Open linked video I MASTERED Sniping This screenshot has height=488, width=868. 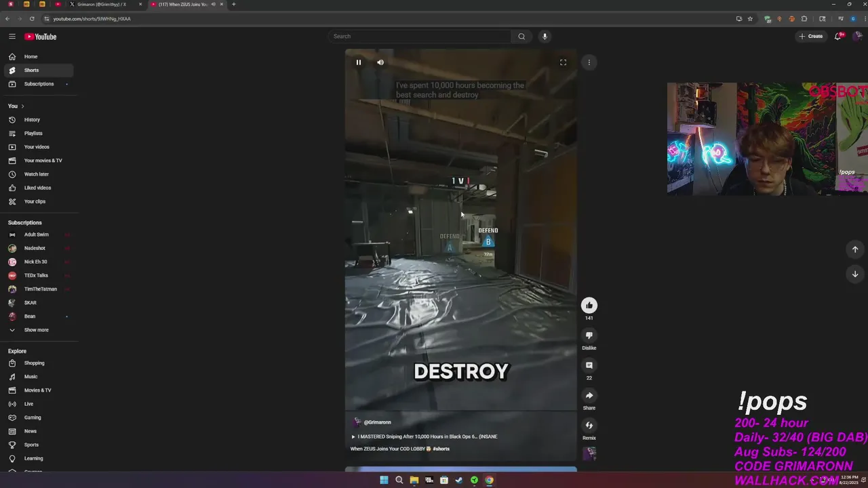point(425,436)
